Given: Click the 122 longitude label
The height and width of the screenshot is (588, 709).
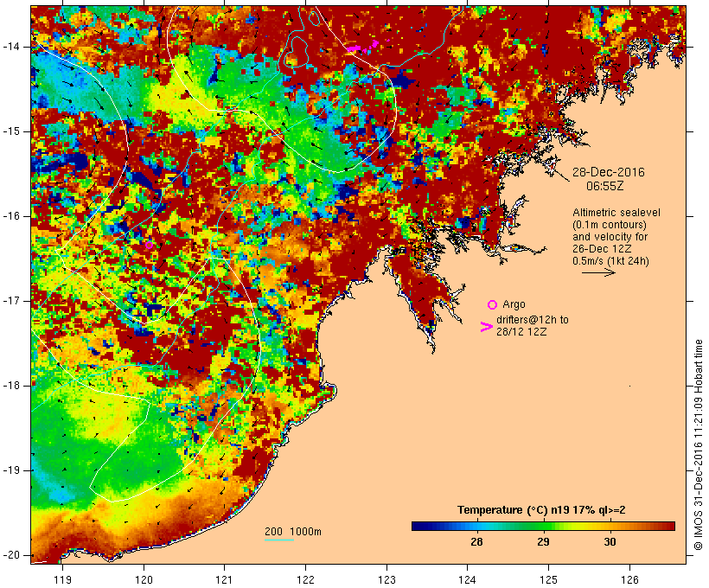Looking at the screenshot, I should tap(306, 580).
